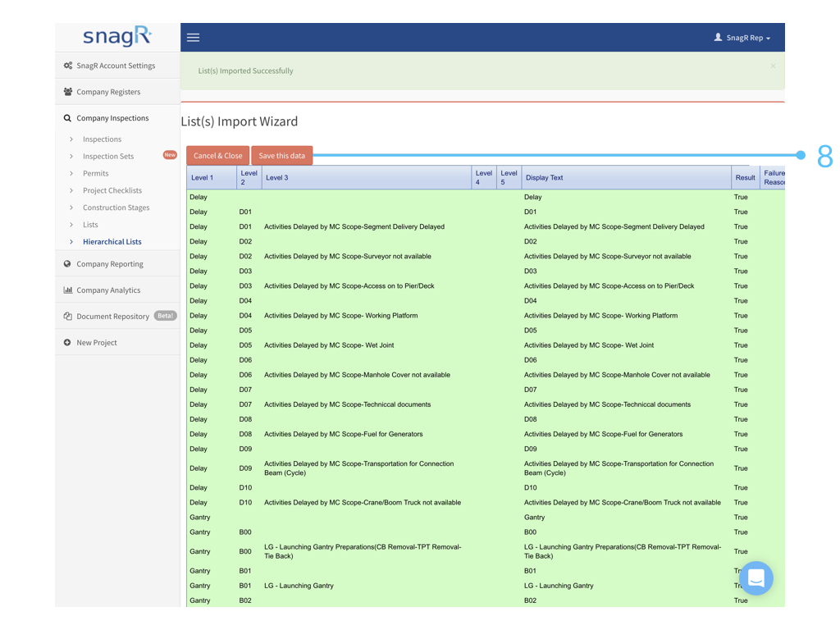Click chevron beside Inspections
Viewport: 840px width, 630px height.
tap(71, 139)
